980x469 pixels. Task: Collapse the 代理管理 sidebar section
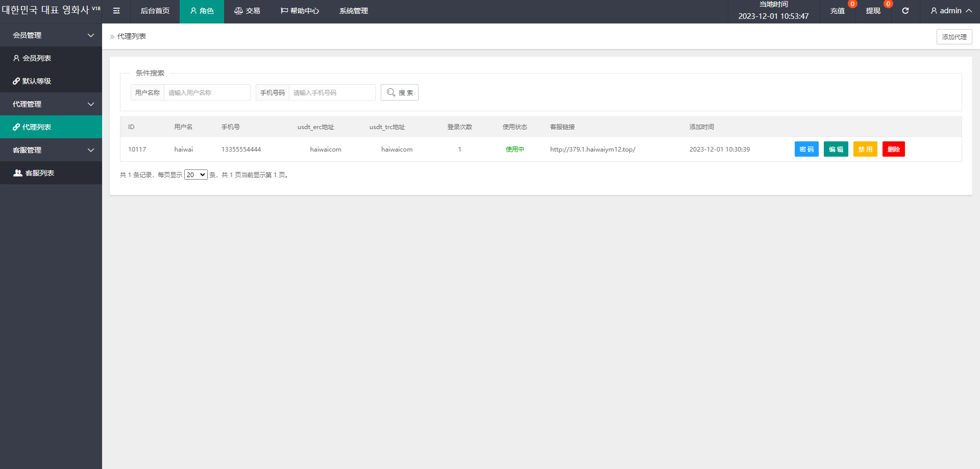51,104
